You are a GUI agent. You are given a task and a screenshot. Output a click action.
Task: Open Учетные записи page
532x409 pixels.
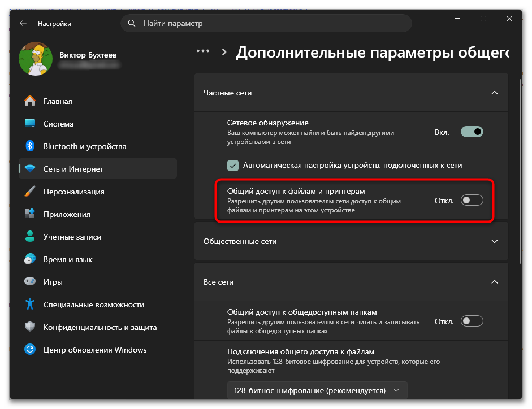[98, 236]
